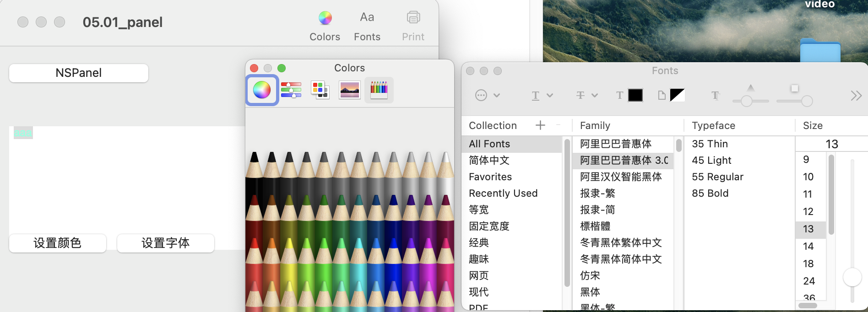Select the 標楷體 font family

coord(623,226)
